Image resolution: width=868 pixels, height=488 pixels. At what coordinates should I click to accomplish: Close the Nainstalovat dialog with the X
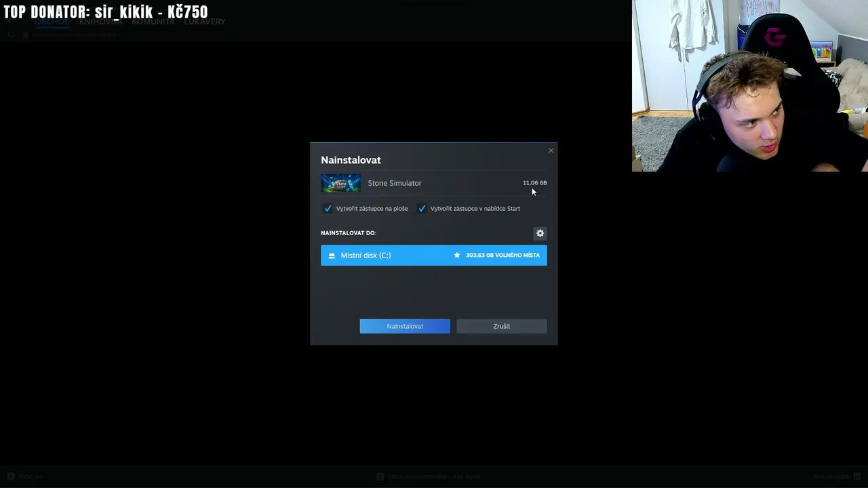click(551, 150)
